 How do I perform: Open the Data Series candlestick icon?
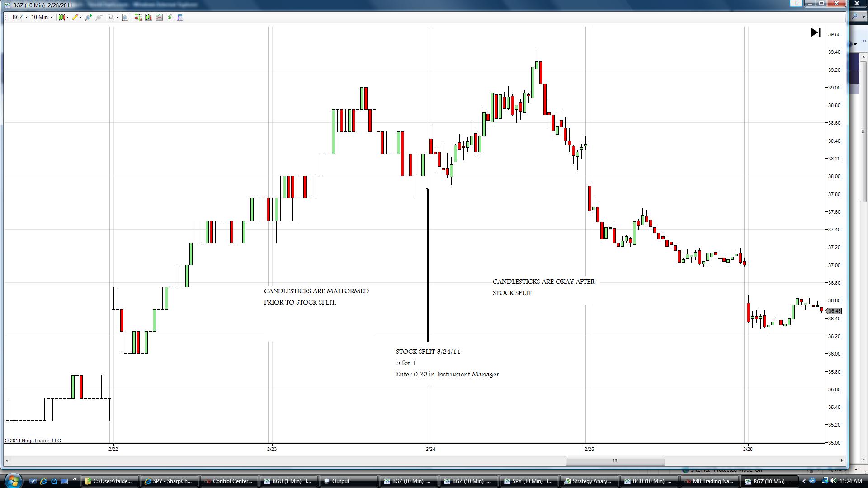pos(148,17)
